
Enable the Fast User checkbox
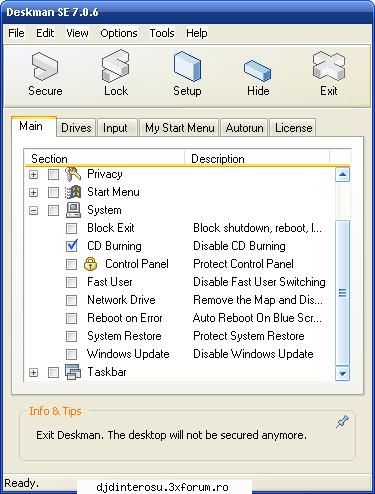click(71, 282)
